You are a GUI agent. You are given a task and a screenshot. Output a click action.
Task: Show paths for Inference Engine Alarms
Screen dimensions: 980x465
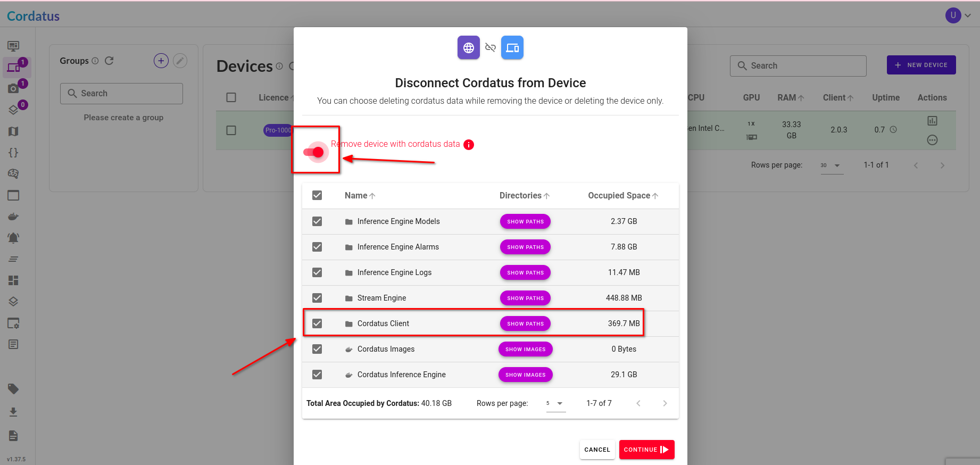point(525,247)
